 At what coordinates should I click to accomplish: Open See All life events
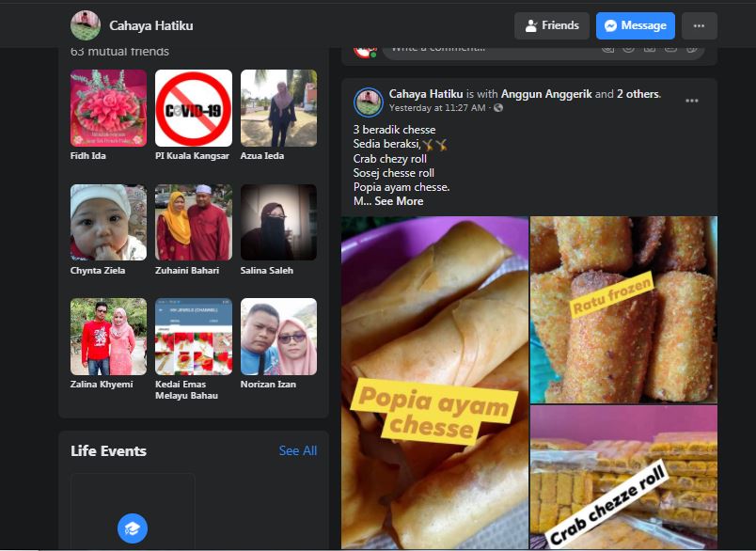pos(297,451)
